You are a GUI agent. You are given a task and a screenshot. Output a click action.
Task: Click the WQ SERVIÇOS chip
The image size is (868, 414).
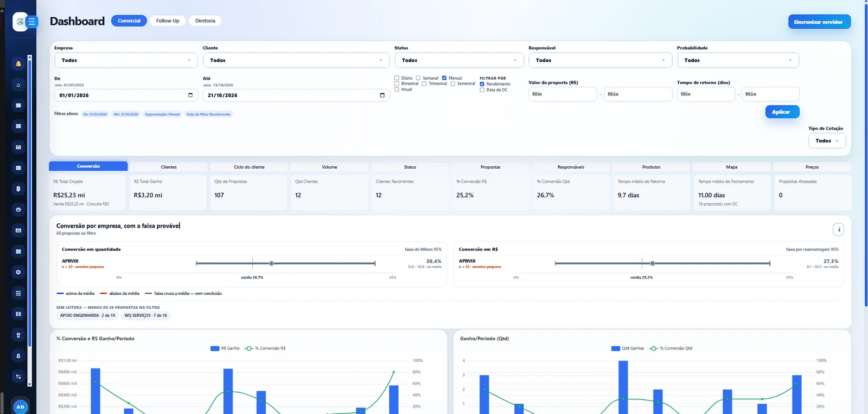[145, 315]
